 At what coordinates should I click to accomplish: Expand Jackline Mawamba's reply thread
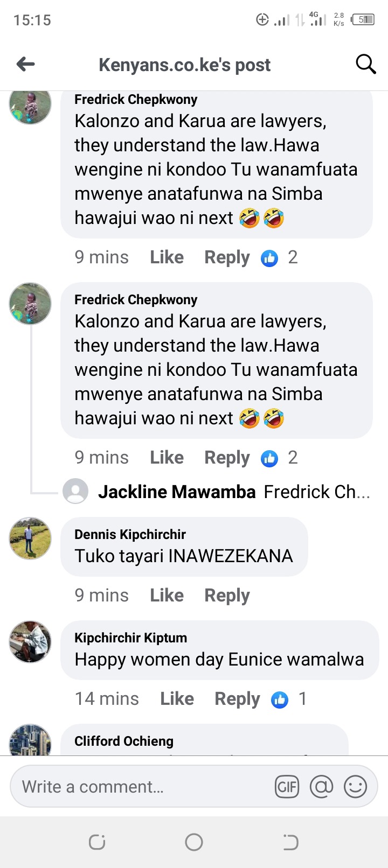[217, 492]
